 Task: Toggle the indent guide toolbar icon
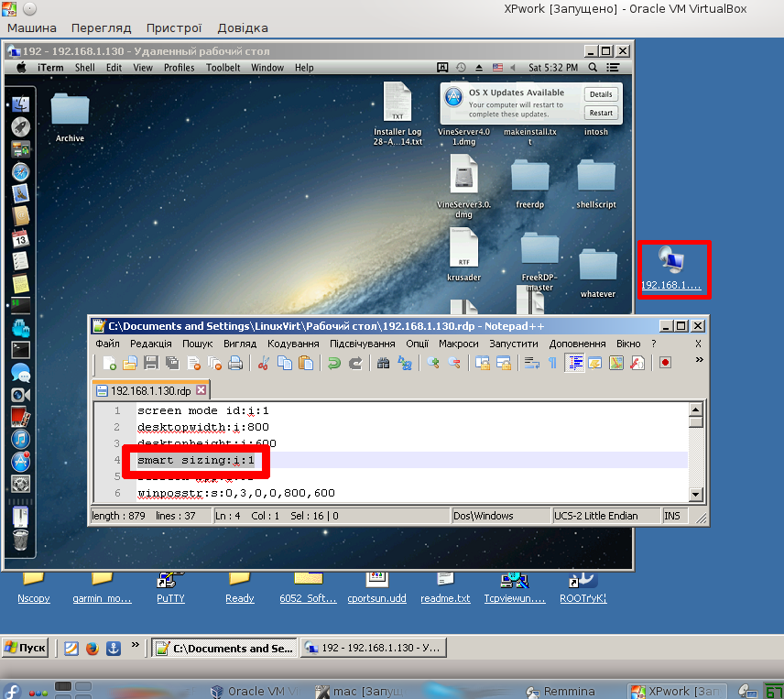coord(574,363)
